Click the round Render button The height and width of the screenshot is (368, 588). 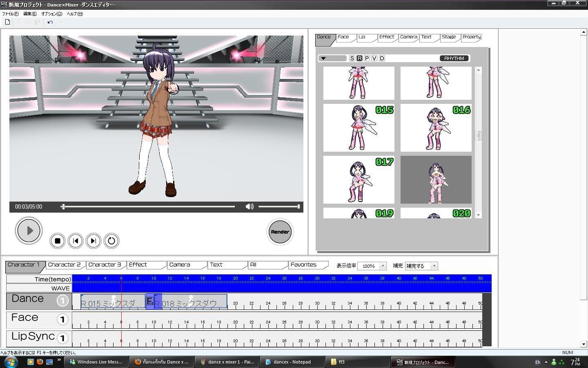tap(280, 232)
